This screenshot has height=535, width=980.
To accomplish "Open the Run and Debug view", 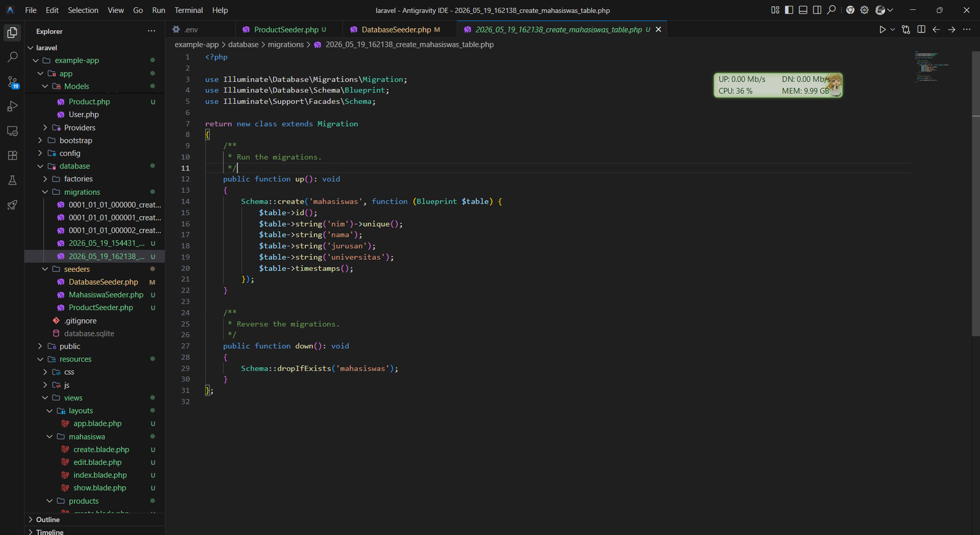I will [x=12, y=106].
